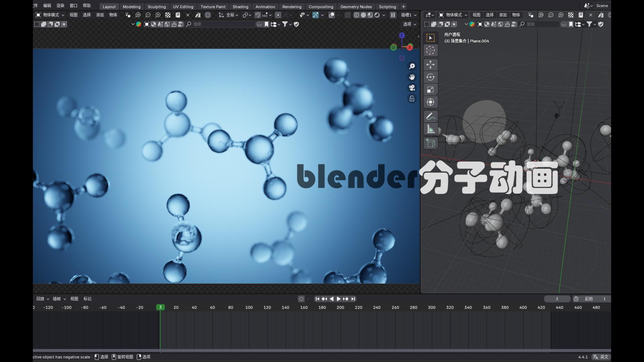This screenshot has height=362, width=644.
Task: Add a new workspace with plus button
Action: coord(404,7)
